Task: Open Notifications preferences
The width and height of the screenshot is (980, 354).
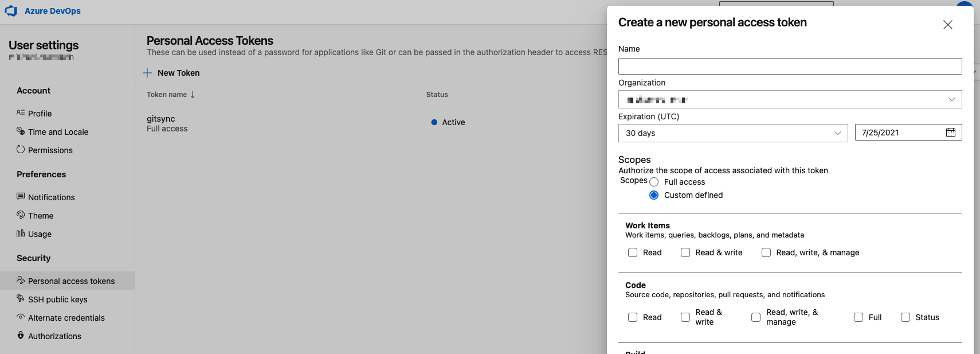Action: coord(51,197)
